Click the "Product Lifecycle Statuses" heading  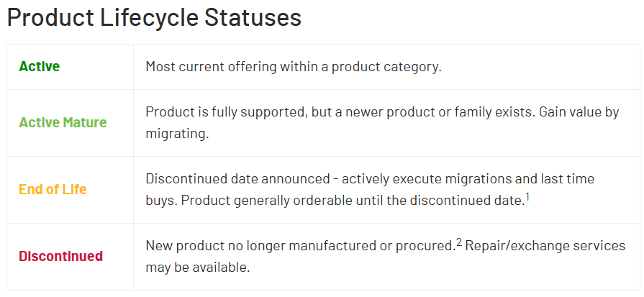tap(154, 17)
